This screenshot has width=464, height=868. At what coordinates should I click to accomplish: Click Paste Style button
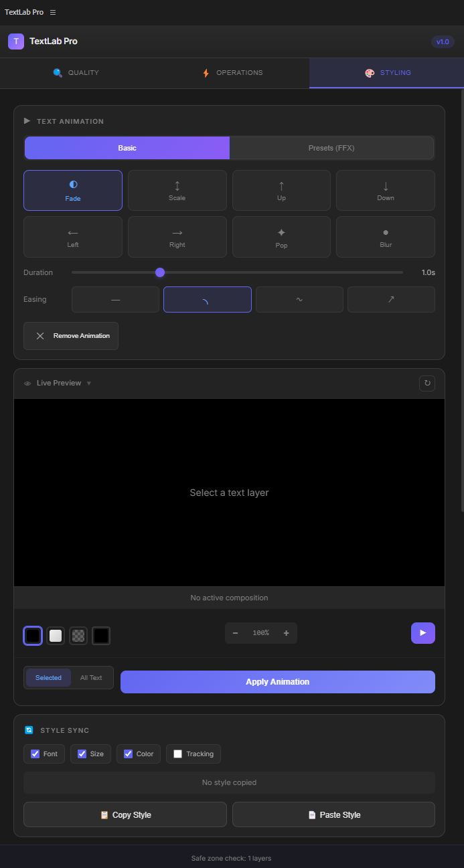pos(333,815)
